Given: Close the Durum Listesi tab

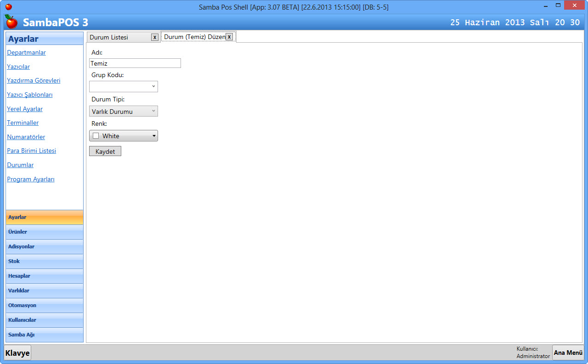Looking at the screenshot, I should (x=155, y=37).
